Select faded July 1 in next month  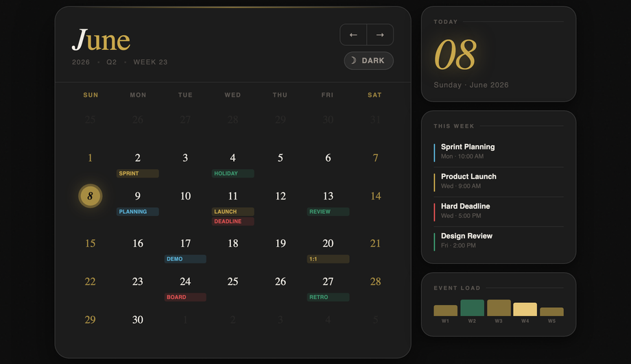185,320
